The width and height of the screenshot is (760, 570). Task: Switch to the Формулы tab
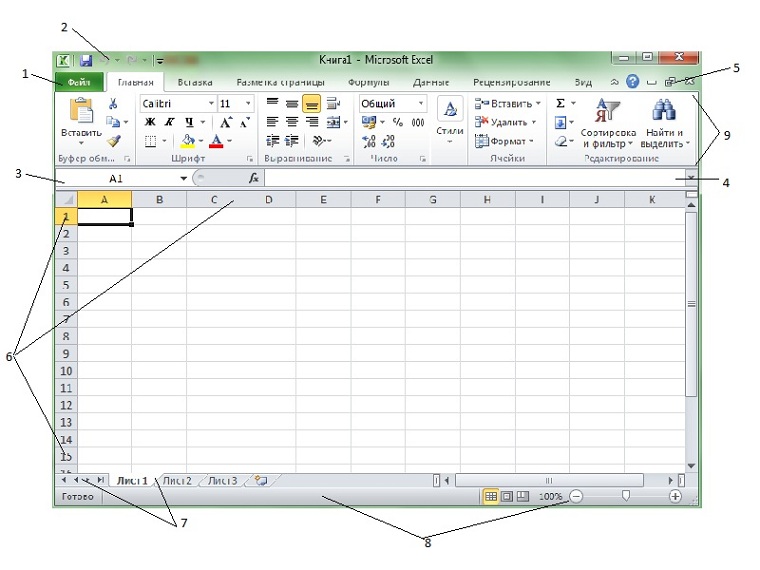click(368, 82)
